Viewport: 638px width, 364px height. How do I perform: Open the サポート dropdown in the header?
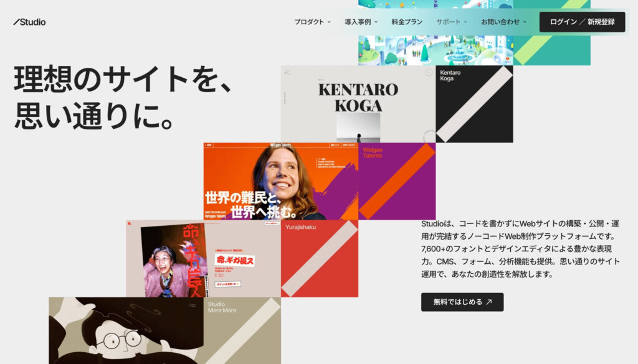(x=451, y=21)
